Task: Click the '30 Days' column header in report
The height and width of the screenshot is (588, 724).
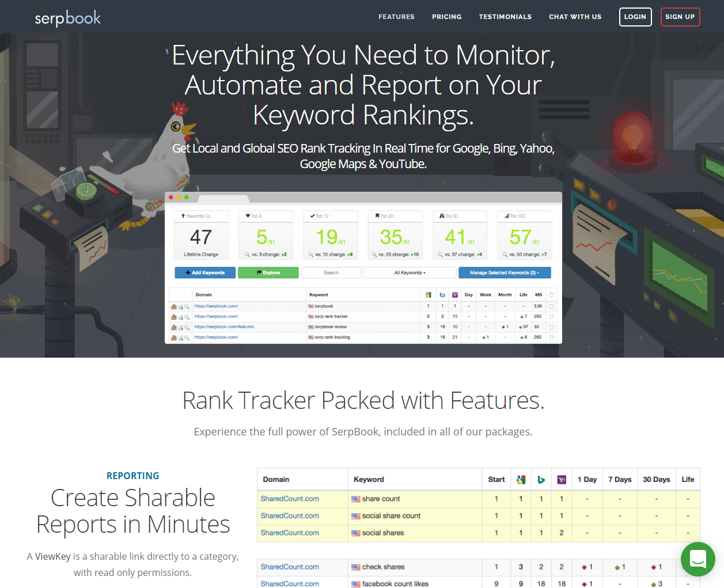Action: point(657,479)
